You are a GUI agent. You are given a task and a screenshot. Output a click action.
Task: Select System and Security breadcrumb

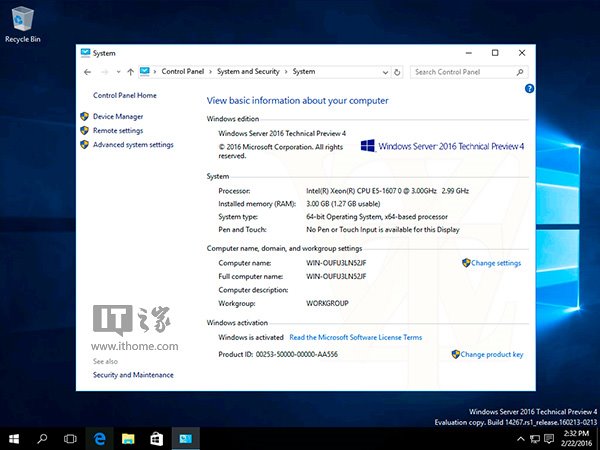[x=248, y=72]
